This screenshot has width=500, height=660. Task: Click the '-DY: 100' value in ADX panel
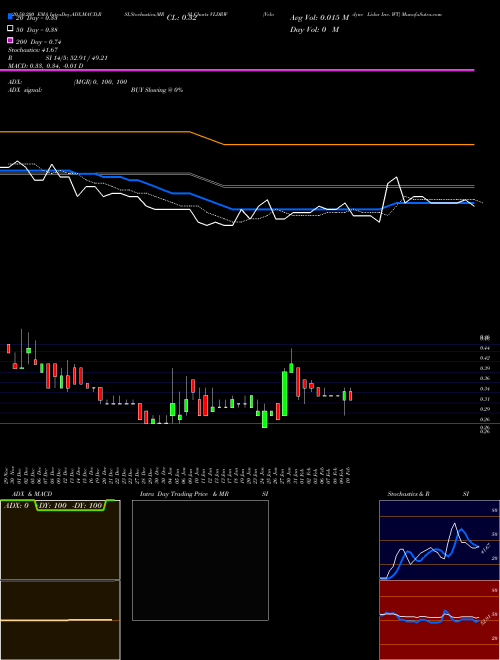click(x=88, y=505)
